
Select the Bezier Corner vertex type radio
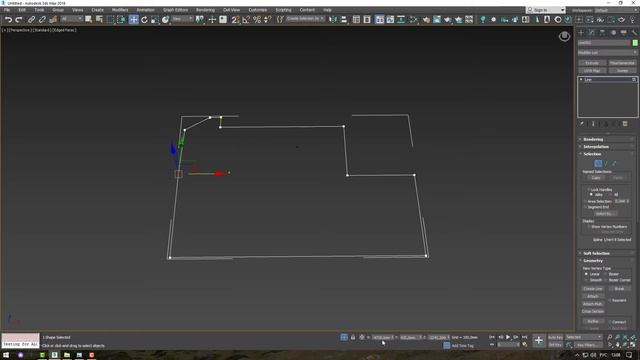click(x=606, y=280)
